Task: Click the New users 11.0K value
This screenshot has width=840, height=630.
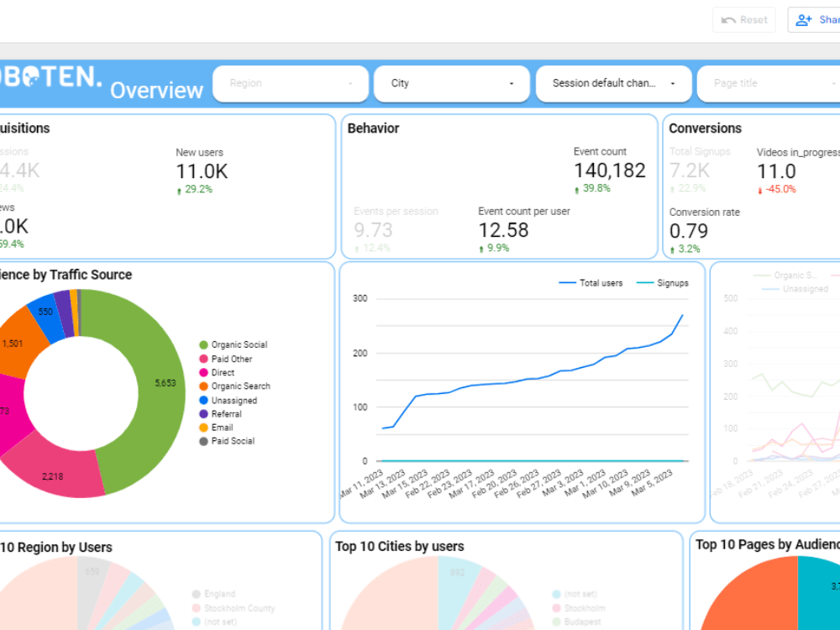Action: (x=202, y=171)
